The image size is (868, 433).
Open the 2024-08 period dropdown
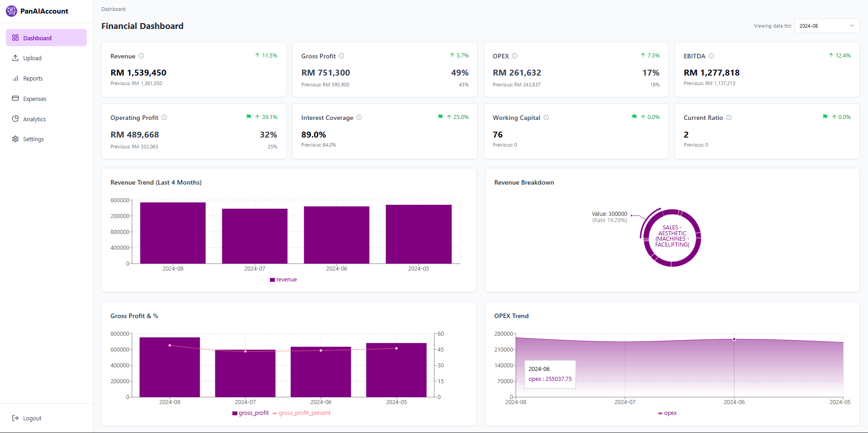point(826,26)
